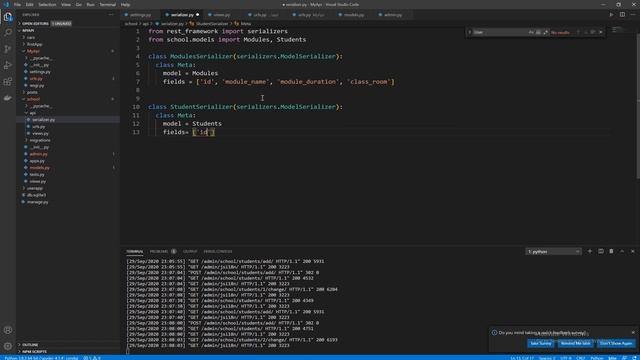This screenshot has height=360, width=640.
Task: Click Don't Show Again button
Action: pos(616,343)
